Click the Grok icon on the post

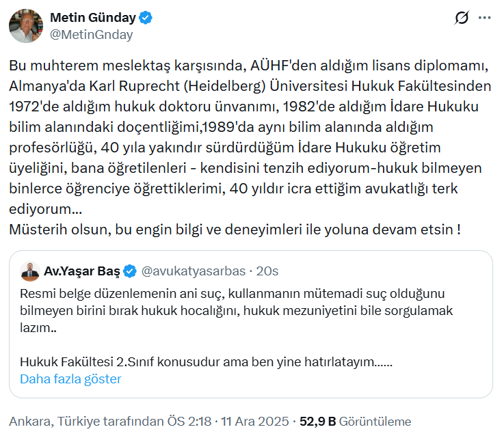(462, 18)
